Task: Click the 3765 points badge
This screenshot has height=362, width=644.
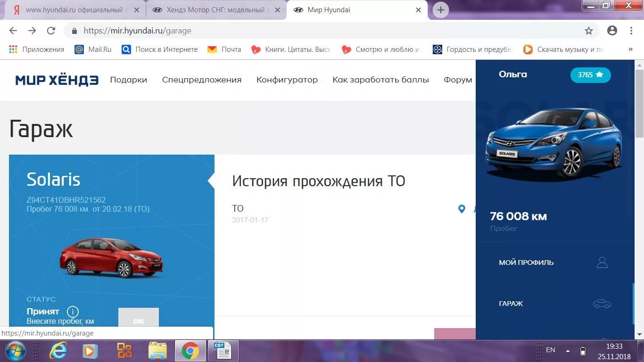Action: click(x=590, y=75)
